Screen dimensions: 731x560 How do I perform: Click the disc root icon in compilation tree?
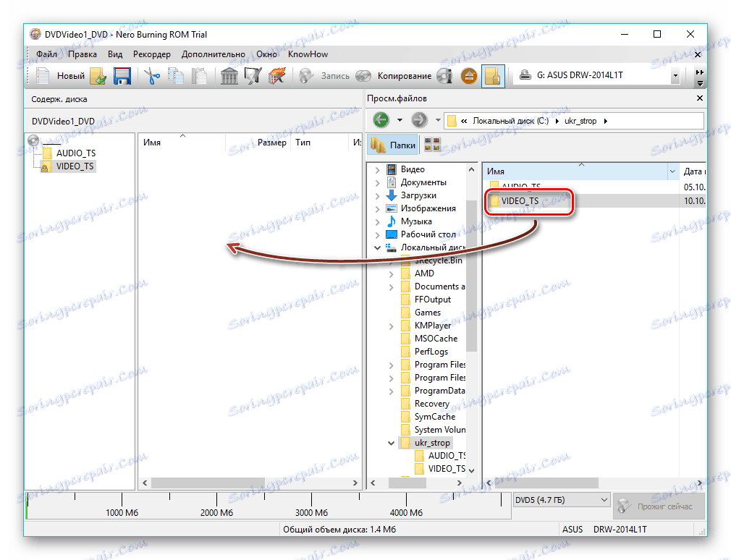[33, 140]
